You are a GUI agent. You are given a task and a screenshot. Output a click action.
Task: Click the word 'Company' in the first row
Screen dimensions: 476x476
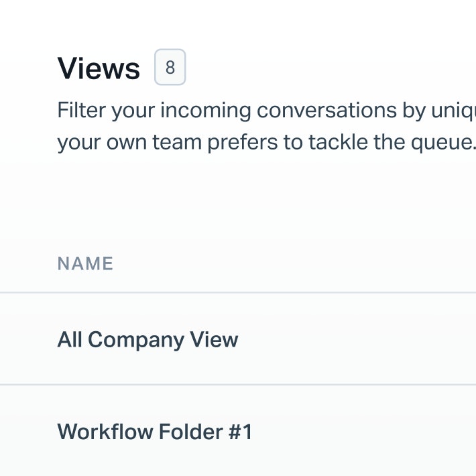[135, 340]
